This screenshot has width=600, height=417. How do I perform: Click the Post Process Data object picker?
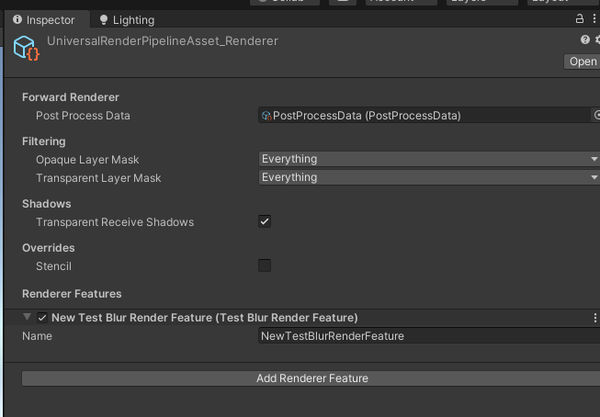coord(596,116)
